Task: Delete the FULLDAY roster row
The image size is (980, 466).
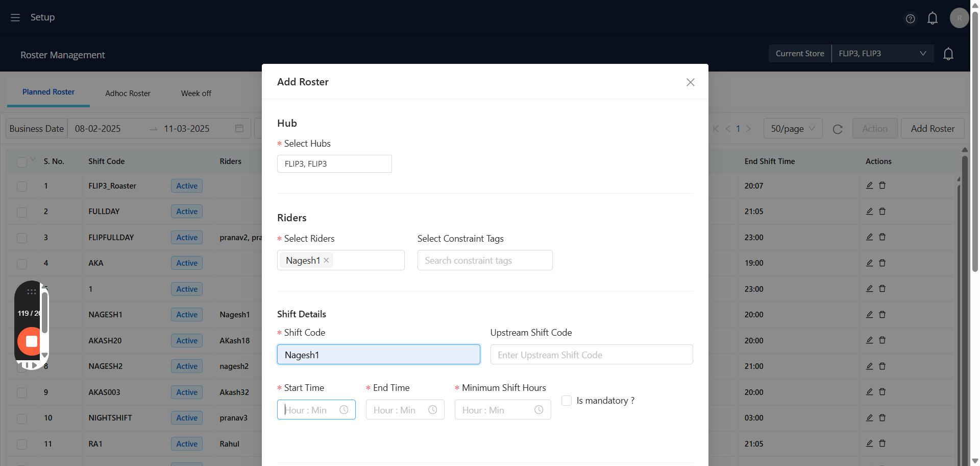Action: click(882, 211)
